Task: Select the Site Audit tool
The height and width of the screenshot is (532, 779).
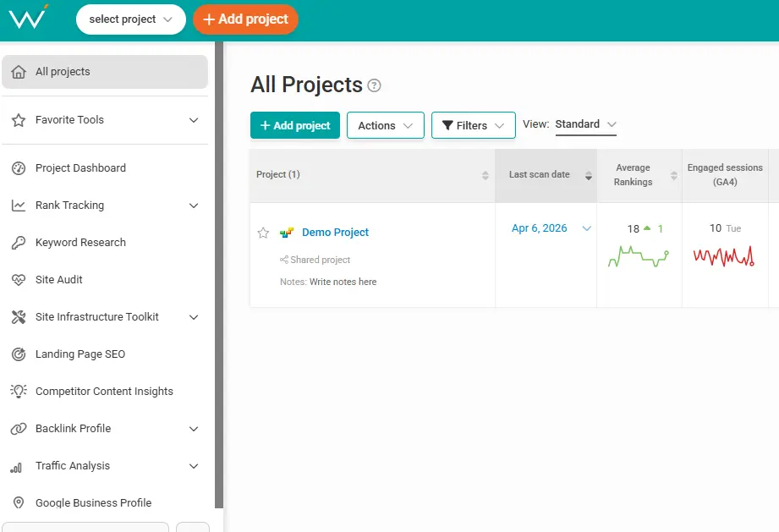Action: click(60, 280)
